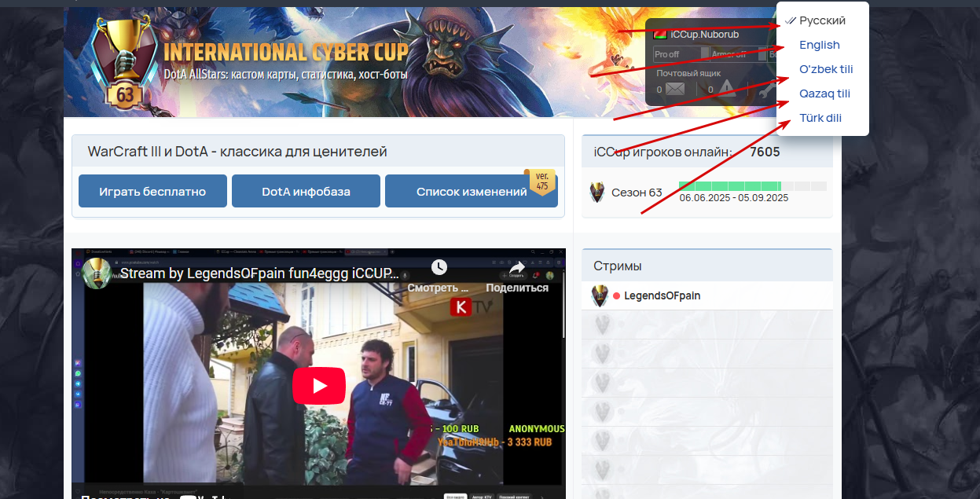Open video title Stream by LegendsOFpain

[259, 274]
